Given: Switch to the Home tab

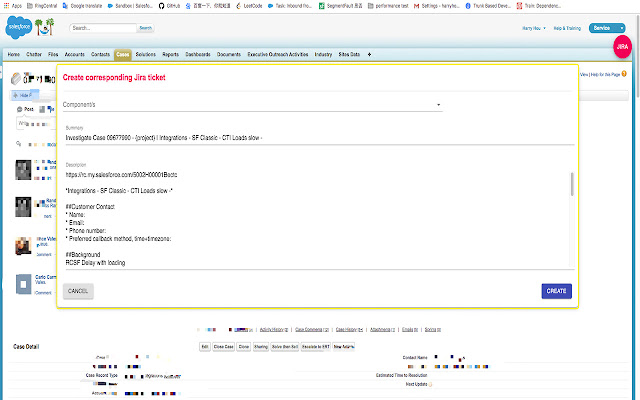Looking at the screenshot, I should [x=13, y=54].
